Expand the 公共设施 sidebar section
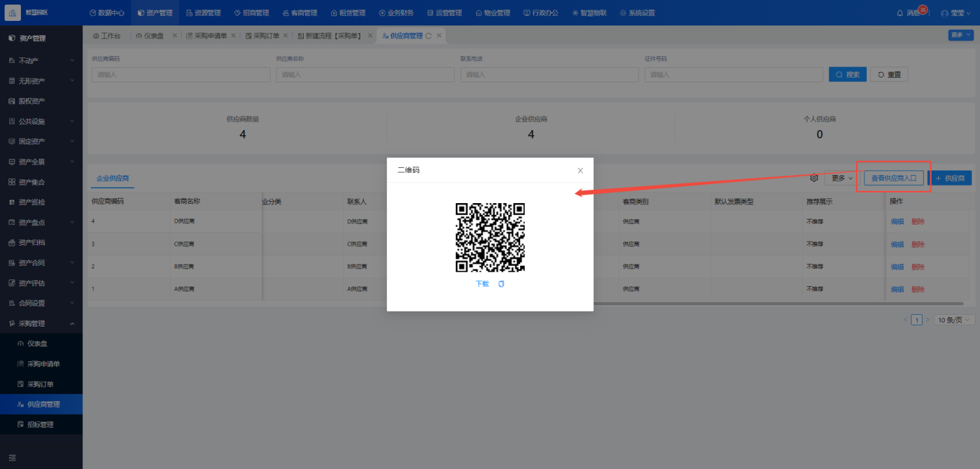 click(41, 121)
